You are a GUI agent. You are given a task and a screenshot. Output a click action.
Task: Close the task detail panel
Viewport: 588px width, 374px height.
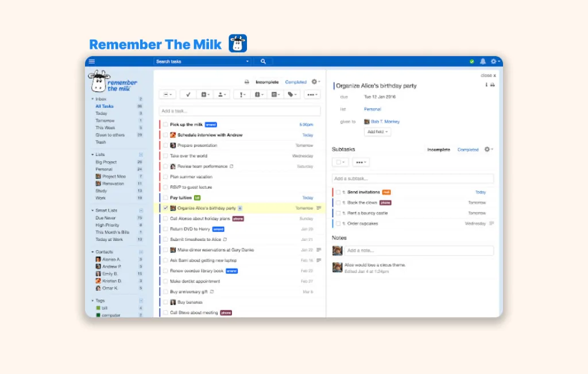tap(488, 75)
